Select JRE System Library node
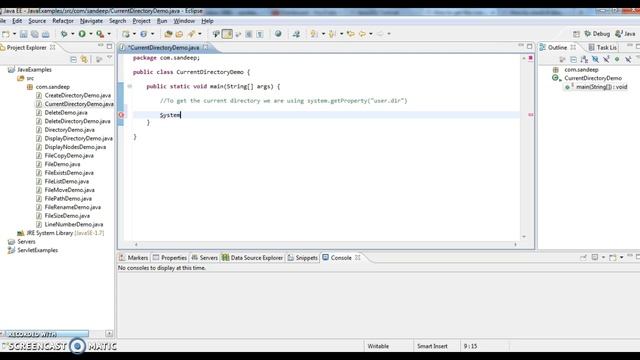This screenshot has height=360, width=640. (x=60, y=233)
